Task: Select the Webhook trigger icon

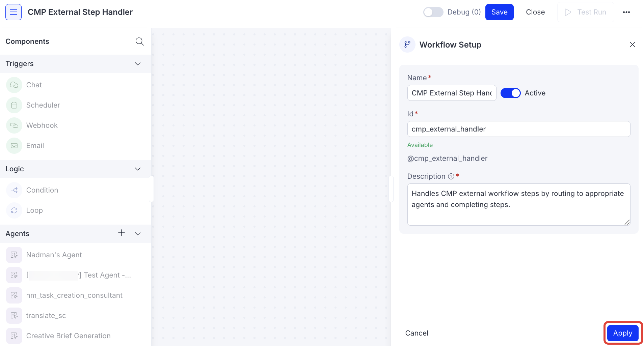Action: [x=14, y=125]
